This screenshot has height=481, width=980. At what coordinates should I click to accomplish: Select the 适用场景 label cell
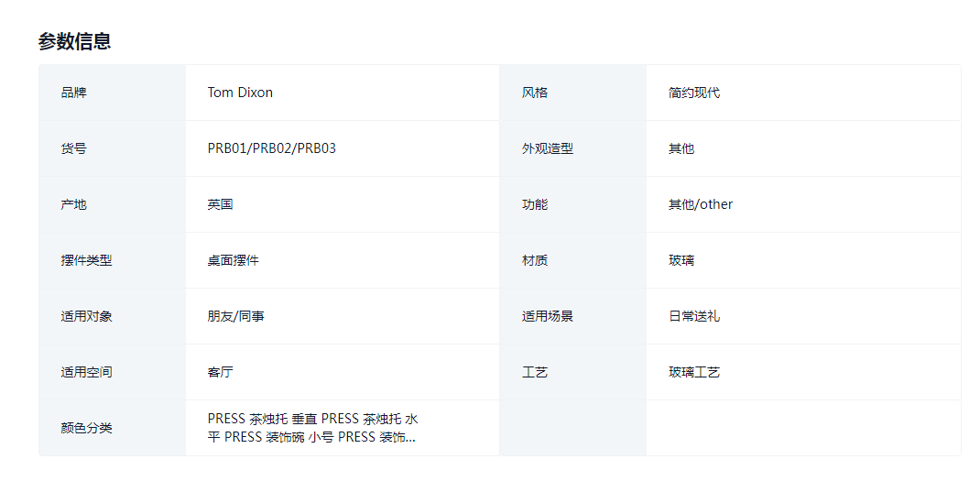[573, 316]
